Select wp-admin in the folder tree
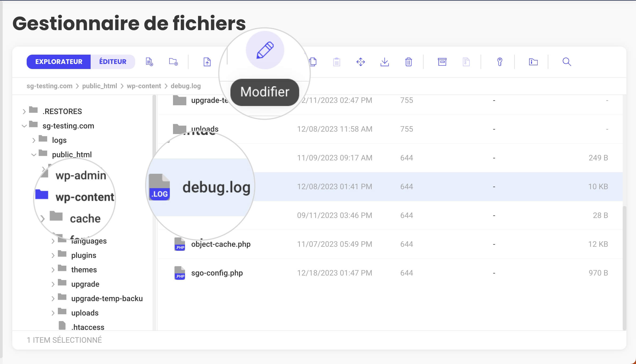Image resolution: width=636 pixels, height=364 pixels. point(81,176)
